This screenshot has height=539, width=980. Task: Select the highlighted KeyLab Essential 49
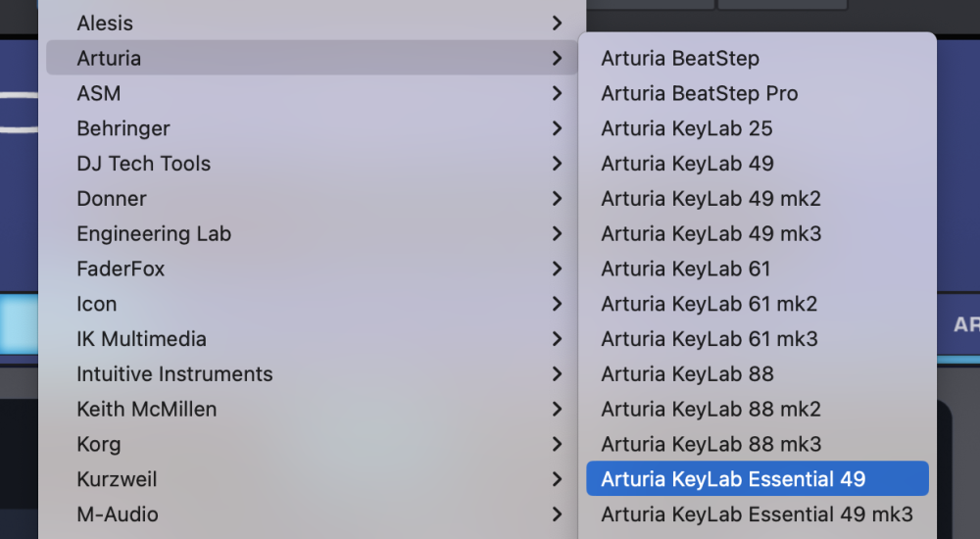pyautogui.click(x=733, y=479)
